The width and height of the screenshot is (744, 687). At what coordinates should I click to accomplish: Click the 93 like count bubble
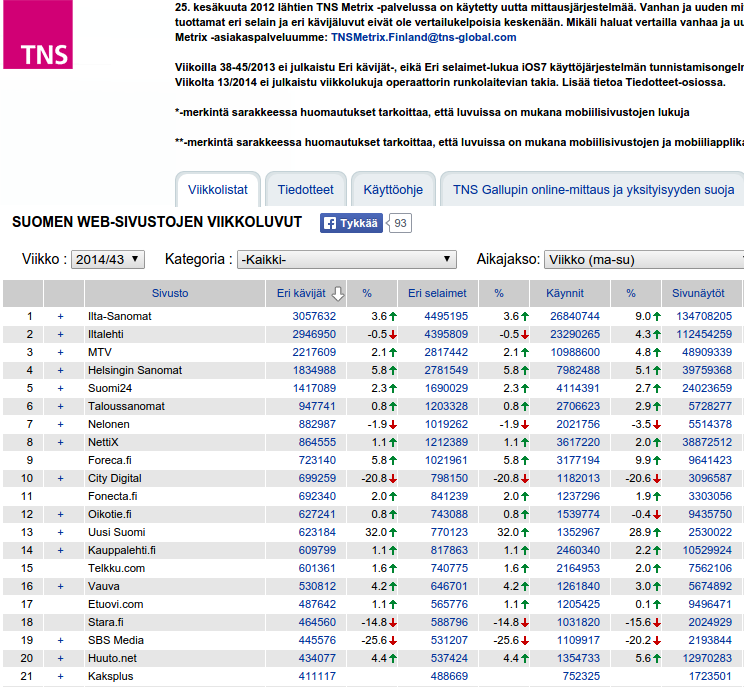tap(400, 223)
